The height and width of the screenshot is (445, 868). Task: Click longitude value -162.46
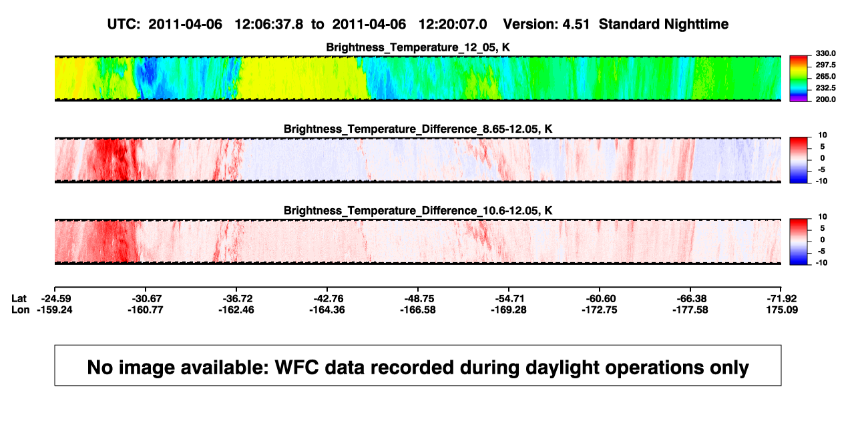pos(236,310)
